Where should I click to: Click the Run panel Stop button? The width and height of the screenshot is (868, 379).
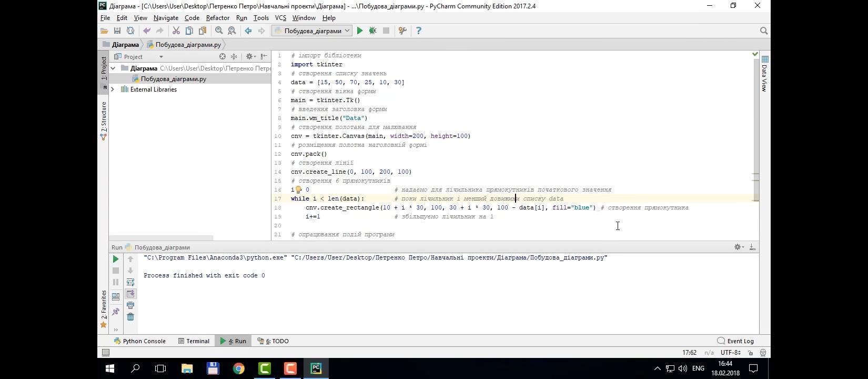pos(116,271)
